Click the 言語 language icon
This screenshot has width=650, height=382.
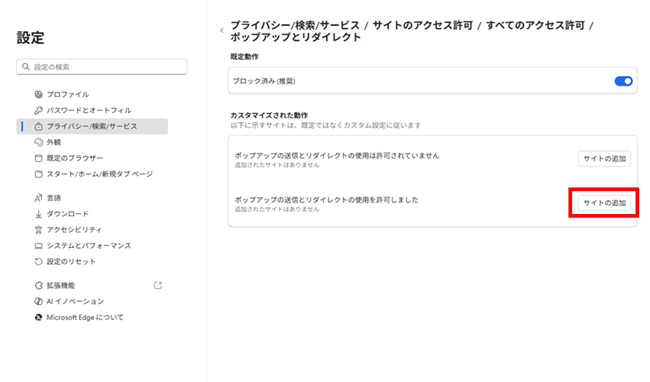tap(39, 198)
